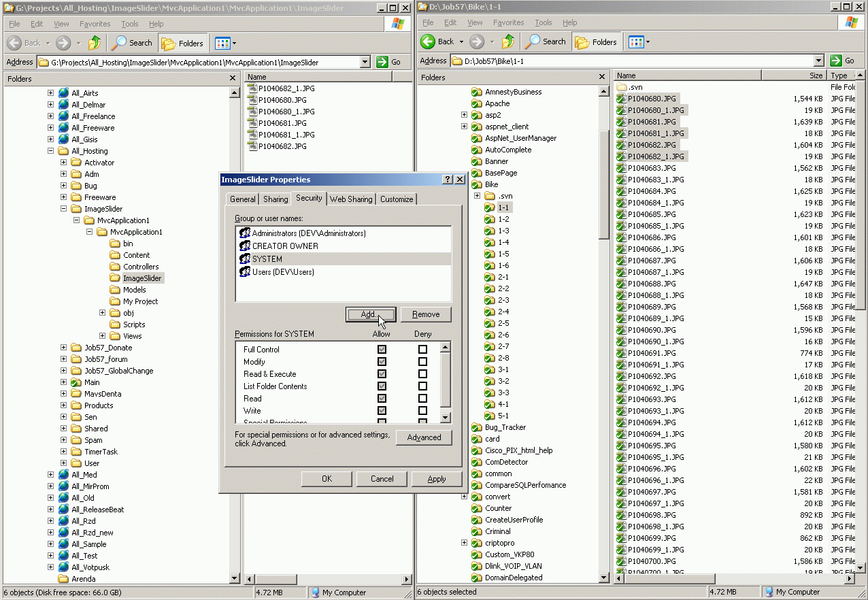Image resolution: width=868 pixels, height=600 pixels.
Task: Collapse the All_Hosting tree node
Action: pos(51,151)
